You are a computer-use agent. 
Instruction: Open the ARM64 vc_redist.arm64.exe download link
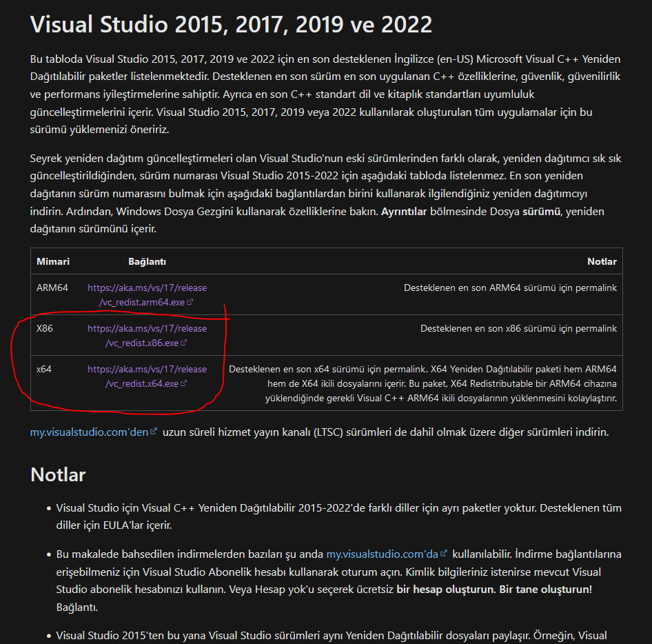(x=147, y=294)
